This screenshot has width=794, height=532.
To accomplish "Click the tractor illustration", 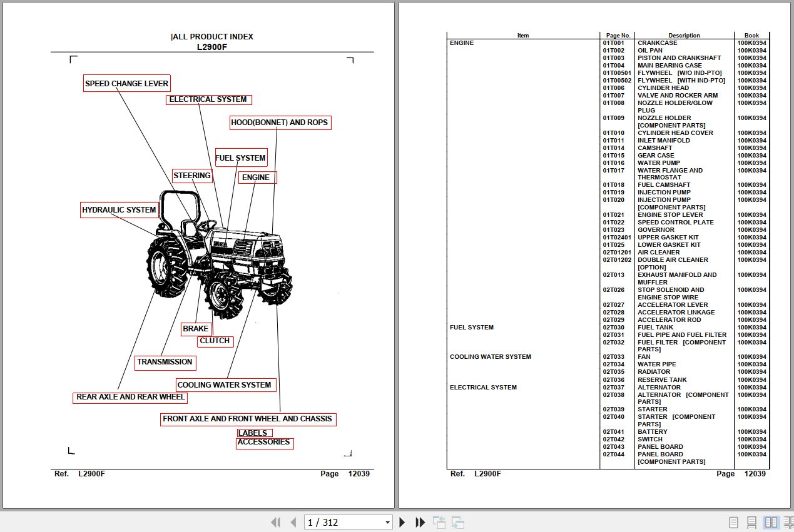I will tap(219, 255).
